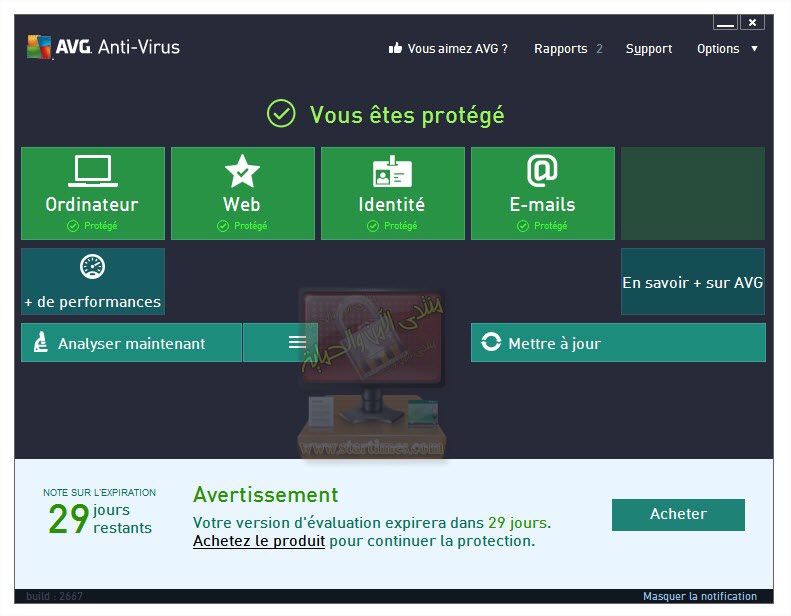Viewport: 791px width, 616px height.
Task: Click the Mettre à jour button
Action: pyautogui.click(x=618, y=343)
